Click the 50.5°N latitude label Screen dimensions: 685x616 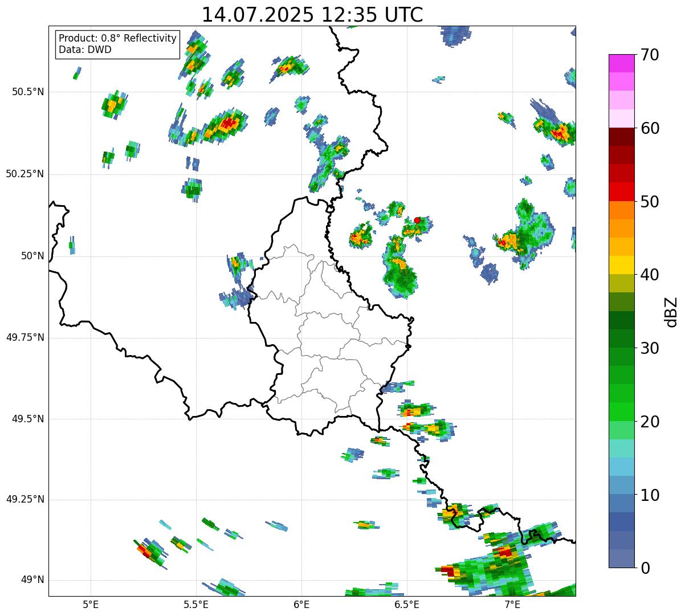(x=28, y=92)
